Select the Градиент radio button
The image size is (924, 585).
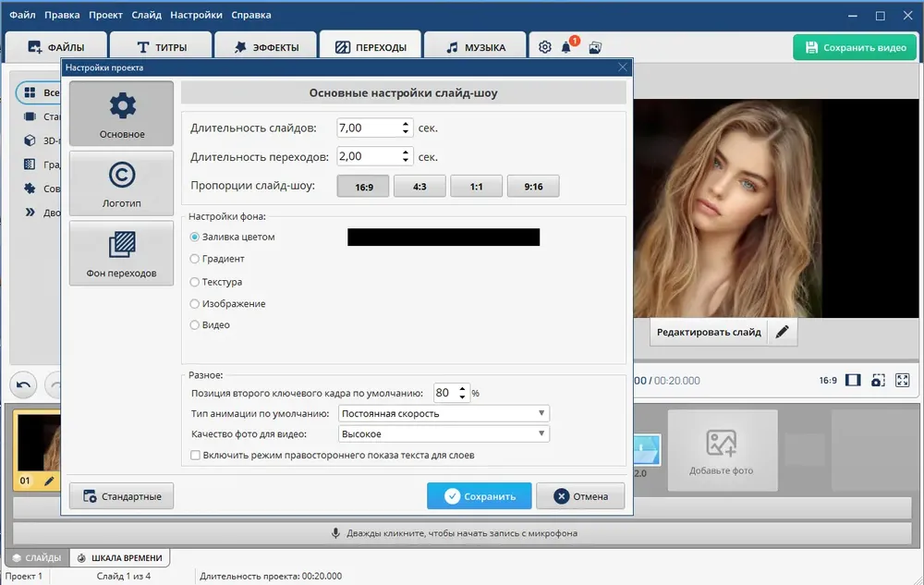pyautogui.click(x=194, y=259)
